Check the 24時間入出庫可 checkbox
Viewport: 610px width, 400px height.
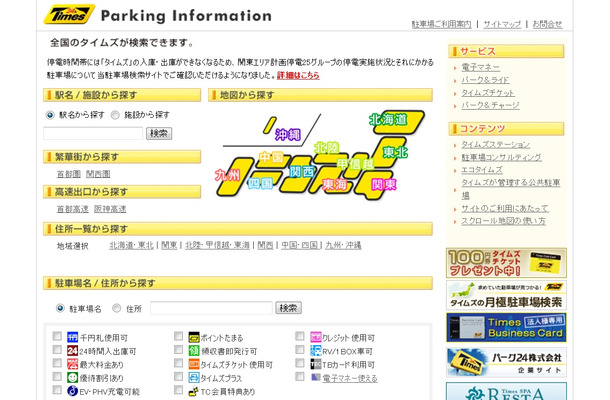pyautogui.click(x=57, y=349)
